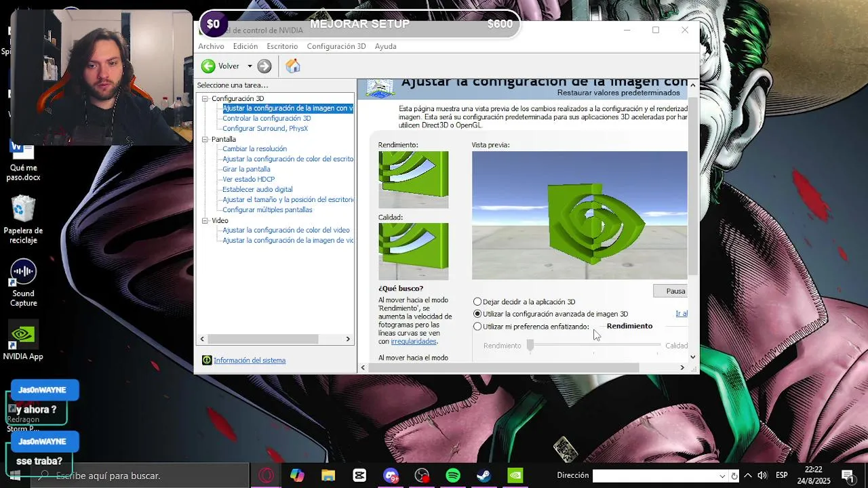The height and width of the screenshot is (488, 868).
Task: Click the Rendimiento–Calidad slider handle
Action: 530,345
